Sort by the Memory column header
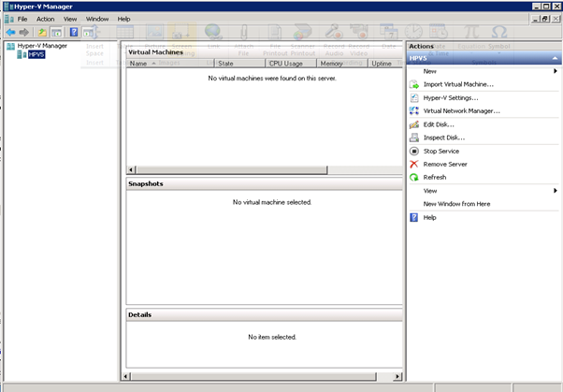This screenshot has height=392, width=563. pos(342,64)
